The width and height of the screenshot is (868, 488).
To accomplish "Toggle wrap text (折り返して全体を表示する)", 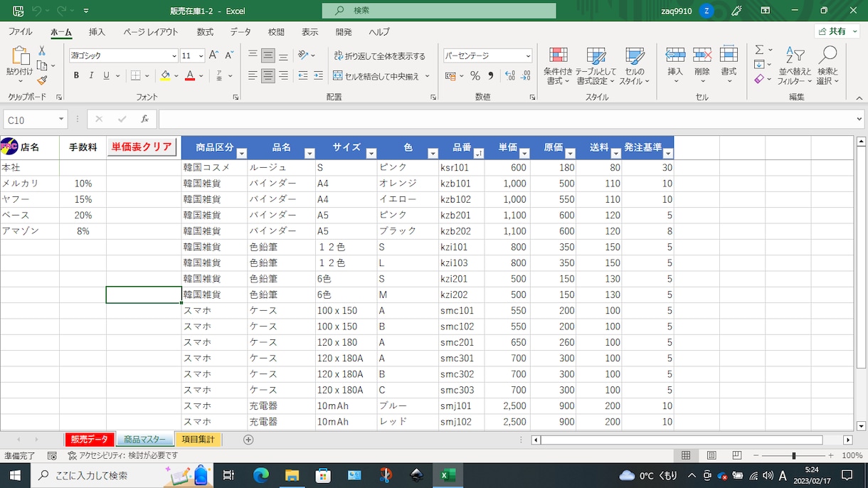I will click(x=380, y=55).
